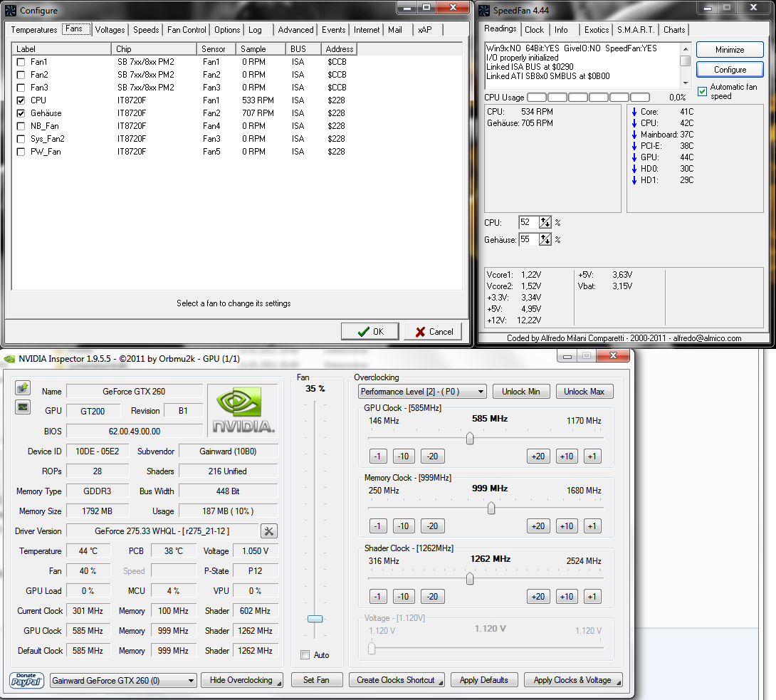Click Apply Defaults button

point(483,680)
